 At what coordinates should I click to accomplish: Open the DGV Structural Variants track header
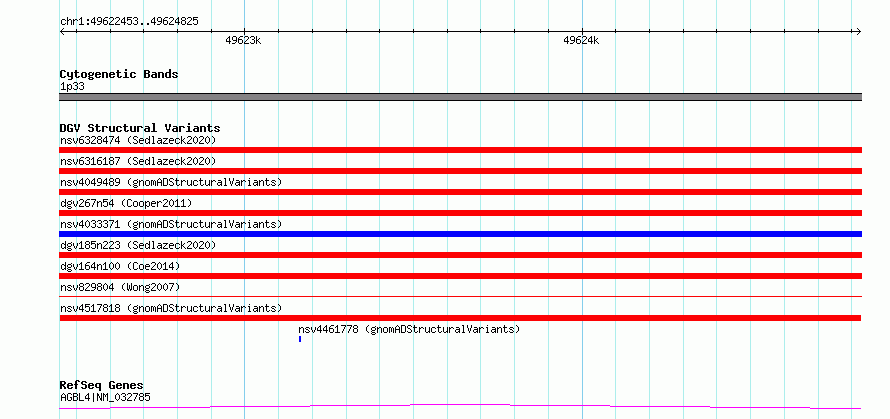tap(140, 128)
